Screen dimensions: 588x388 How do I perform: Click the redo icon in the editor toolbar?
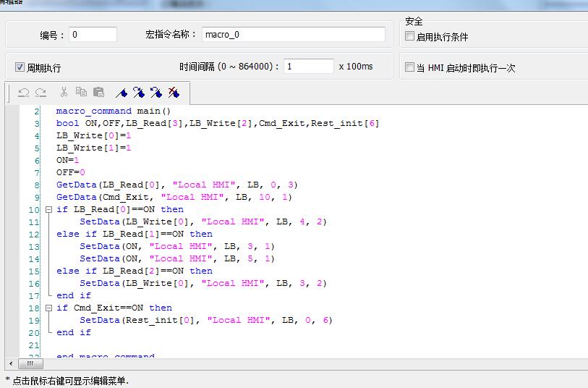click(x=41, y=93)
